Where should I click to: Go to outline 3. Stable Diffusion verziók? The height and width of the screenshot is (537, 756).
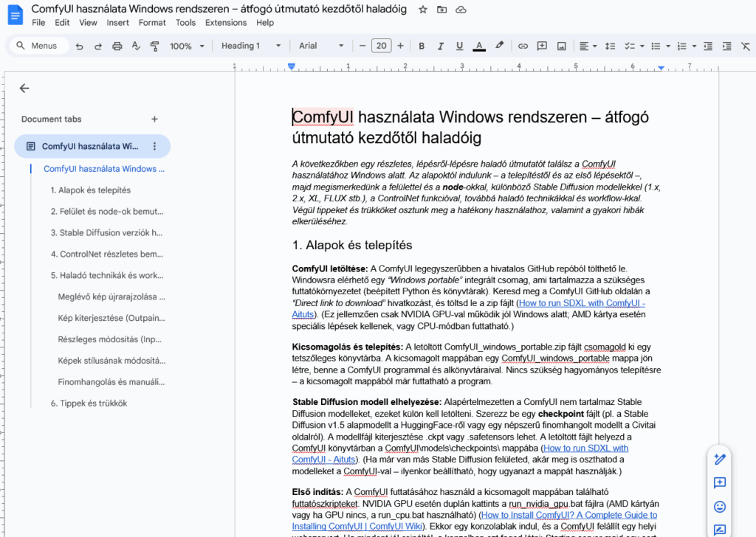coord(106,232)
